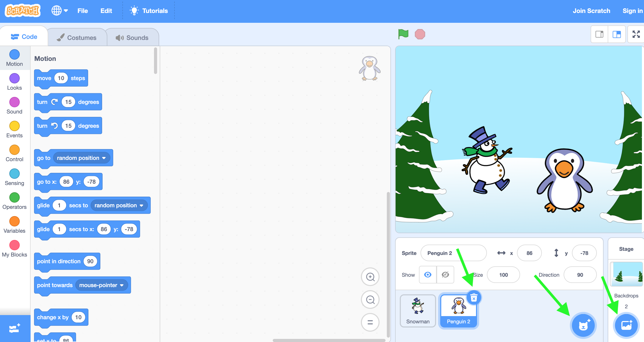Select the Sound block category
The image size is (644, 342).
point(15,106)
